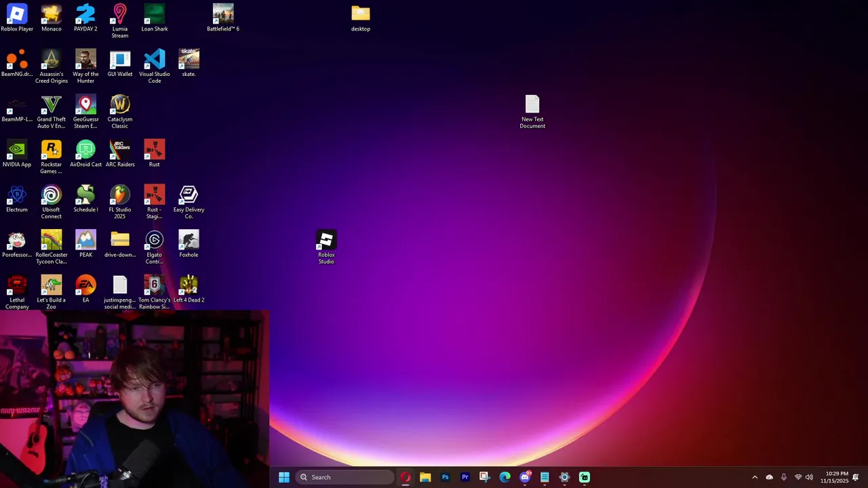
Task: Open Microsoft Edge from the taskbar
Action: tap(505, 477)
